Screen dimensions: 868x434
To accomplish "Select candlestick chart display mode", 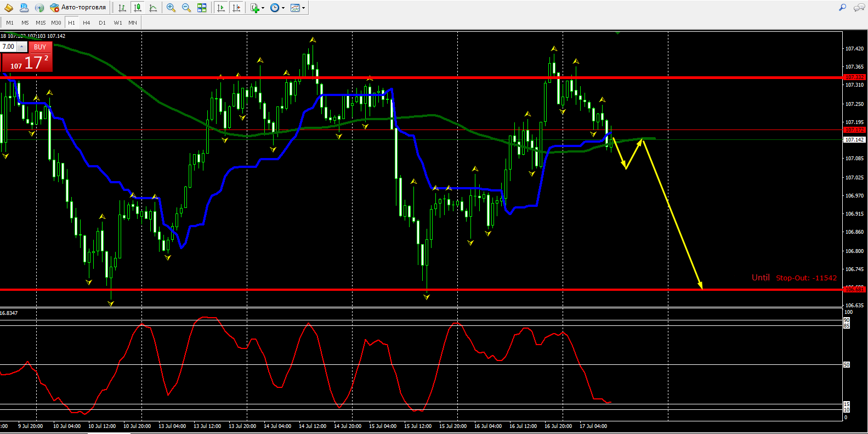I will click(138, 8).
